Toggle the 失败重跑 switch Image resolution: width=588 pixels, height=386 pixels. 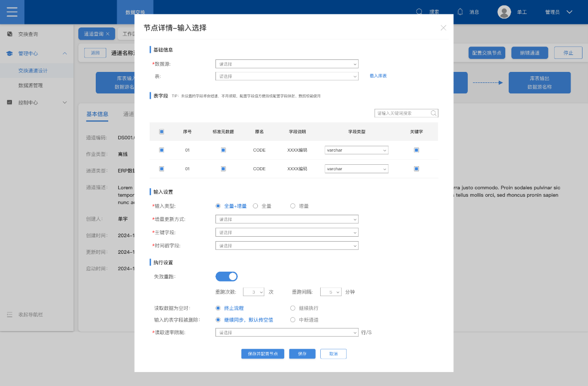click(x=226, y=277)
